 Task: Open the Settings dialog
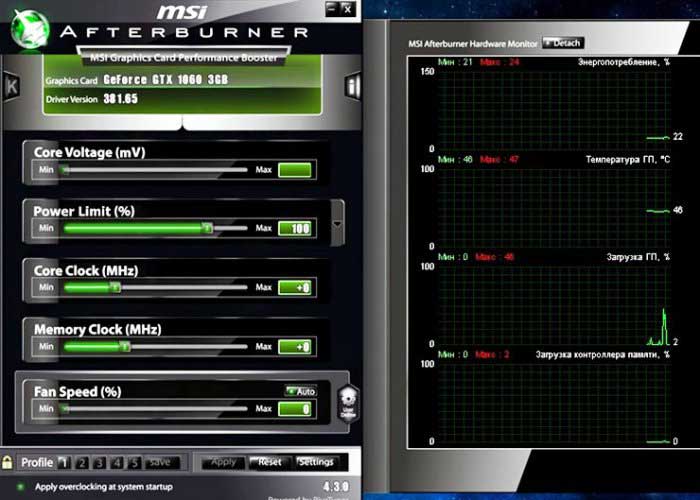(x=316, y=462)
